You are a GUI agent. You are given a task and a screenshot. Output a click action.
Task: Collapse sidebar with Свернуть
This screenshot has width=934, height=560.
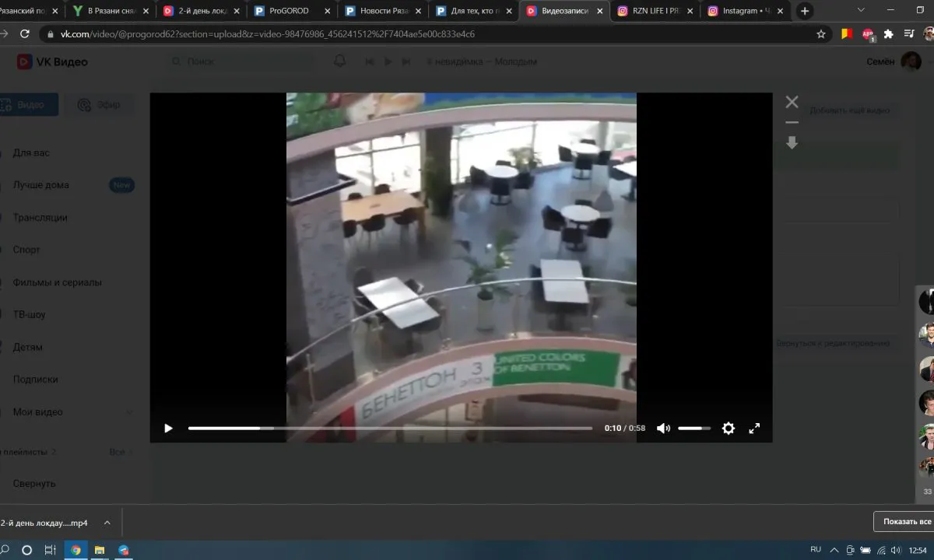(34, 483)
